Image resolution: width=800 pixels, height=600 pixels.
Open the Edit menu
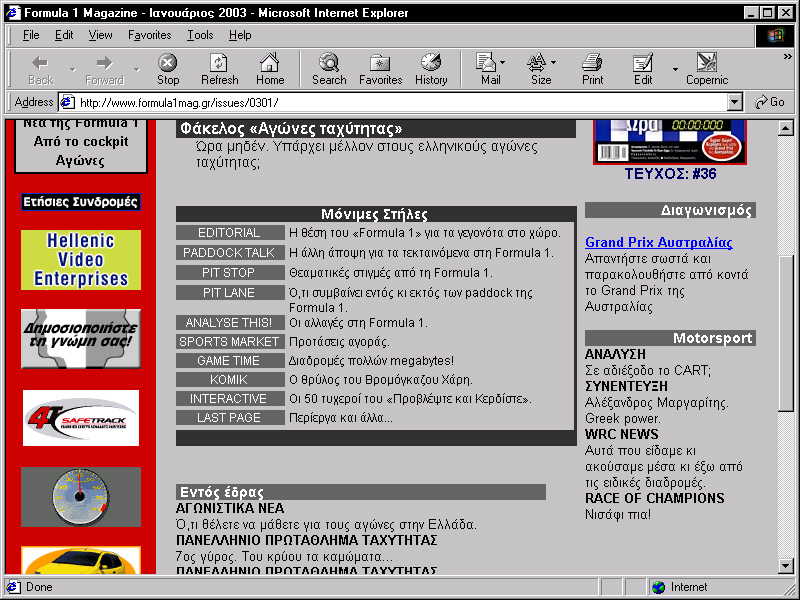pyautogui.click(x=64, y=35)
